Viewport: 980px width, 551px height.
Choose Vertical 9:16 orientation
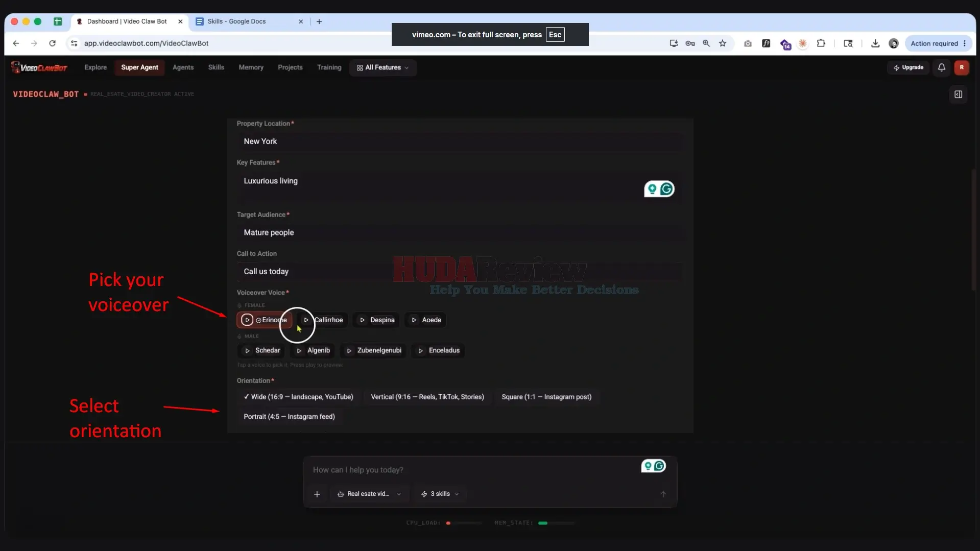coord(427,397)
